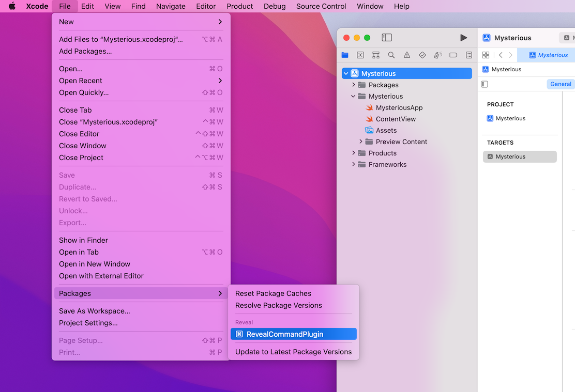The image size is (575, 392).
Task: Collapse the Mysterious group folder
Action: [x=354, y=96]
